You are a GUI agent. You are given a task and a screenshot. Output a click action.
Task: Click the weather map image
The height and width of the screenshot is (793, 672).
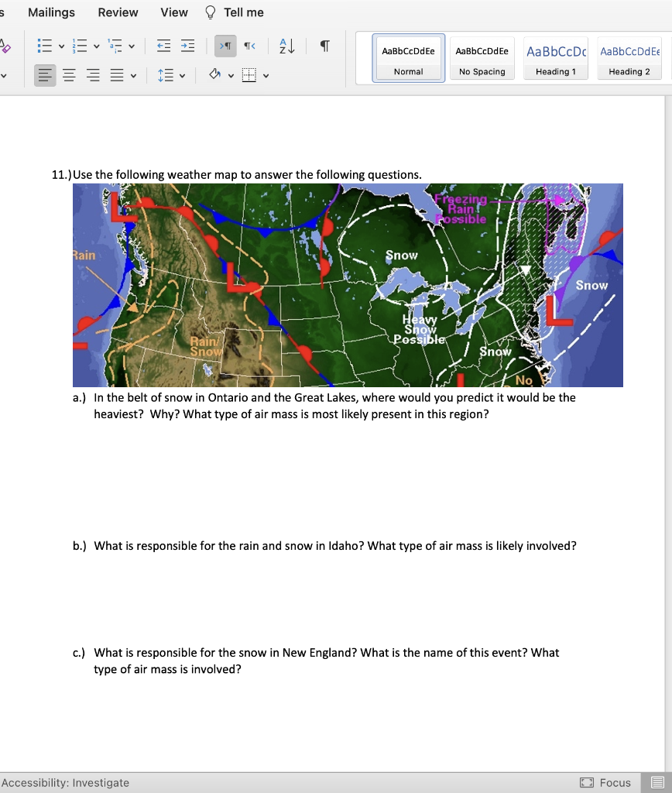pyautogui.click(x=348, y=285)
